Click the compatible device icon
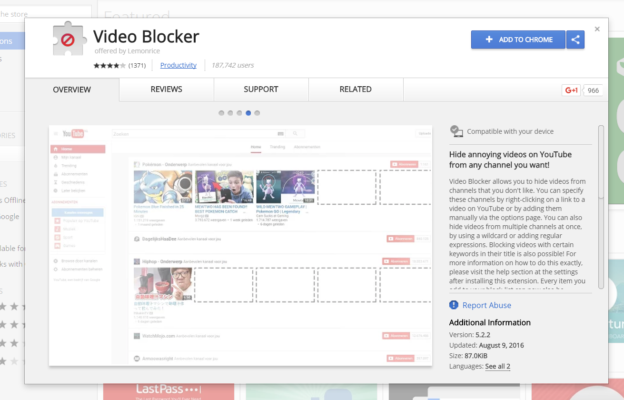The height and width of the screenshot is (400, 624). 456,131
